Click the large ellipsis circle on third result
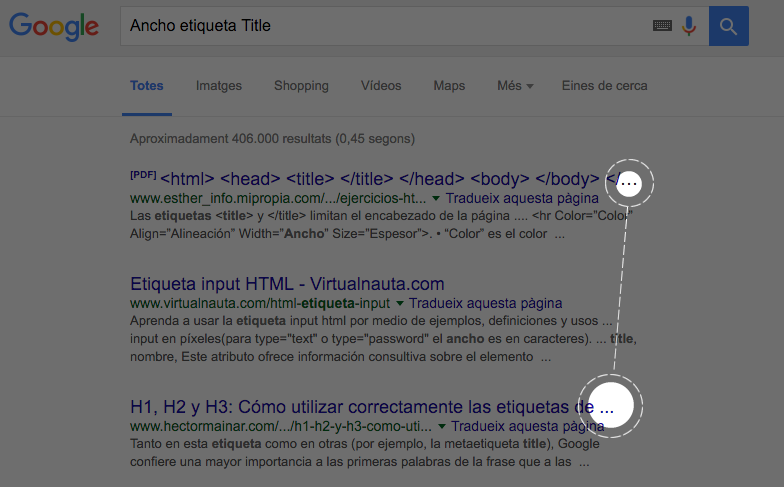 [x=612, y=405]
